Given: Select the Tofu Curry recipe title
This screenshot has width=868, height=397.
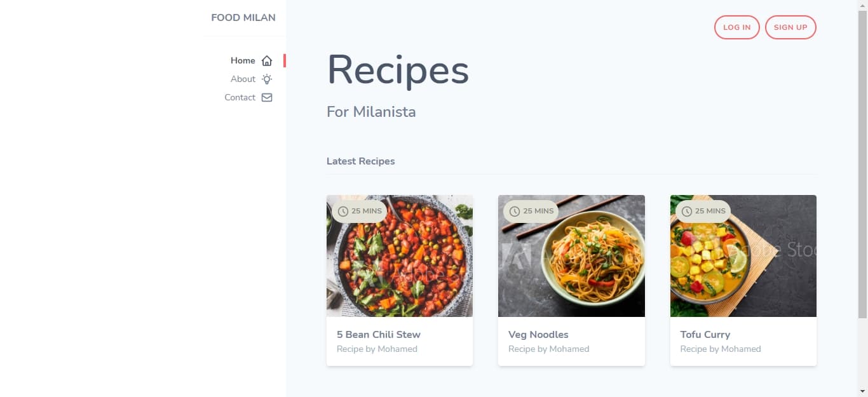Looking at the screenshot, I should coord(705,335).
